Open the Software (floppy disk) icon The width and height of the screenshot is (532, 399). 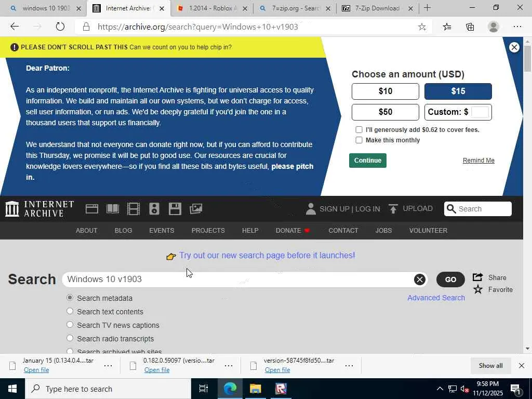pyautogui.click(x=175, y=209)
